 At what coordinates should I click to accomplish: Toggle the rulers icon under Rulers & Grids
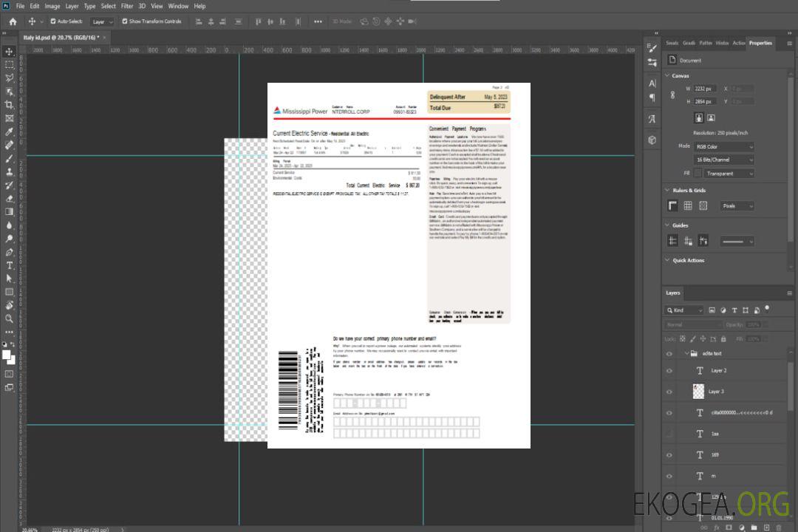tap(673, 205)
